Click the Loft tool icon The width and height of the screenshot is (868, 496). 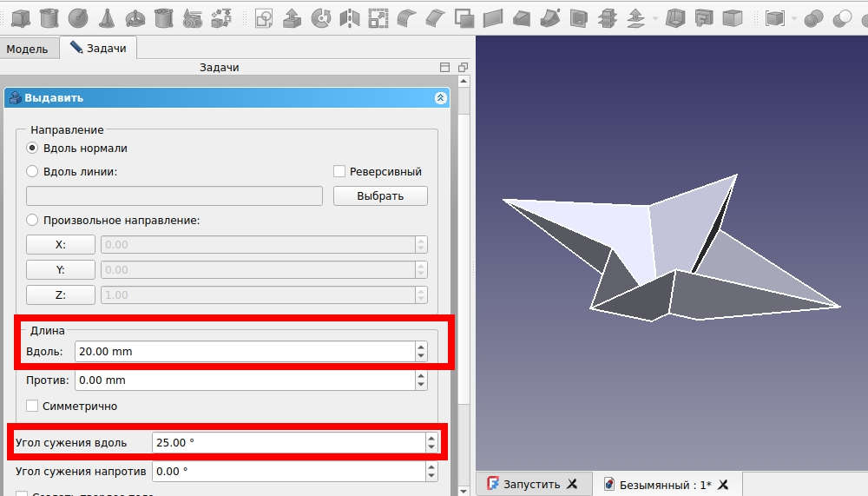[522, 18]
